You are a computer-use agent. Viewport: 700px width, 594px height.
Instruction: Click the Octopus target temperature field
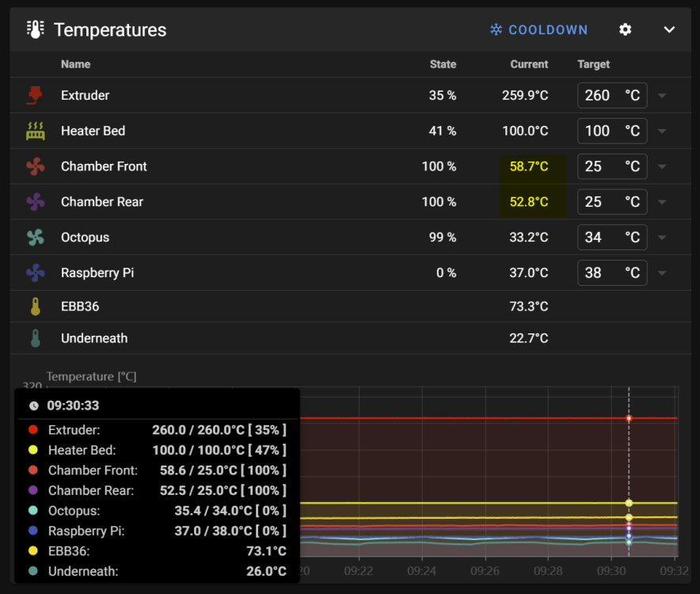click(x=612, y=237)
